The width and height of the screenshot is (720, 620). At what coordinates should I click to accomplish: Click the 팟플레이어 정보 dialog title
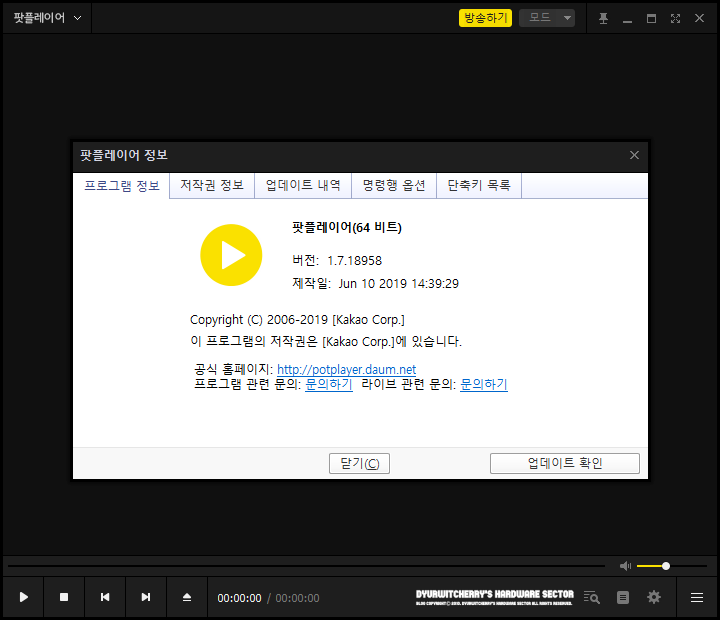click(x=124, y=155)
